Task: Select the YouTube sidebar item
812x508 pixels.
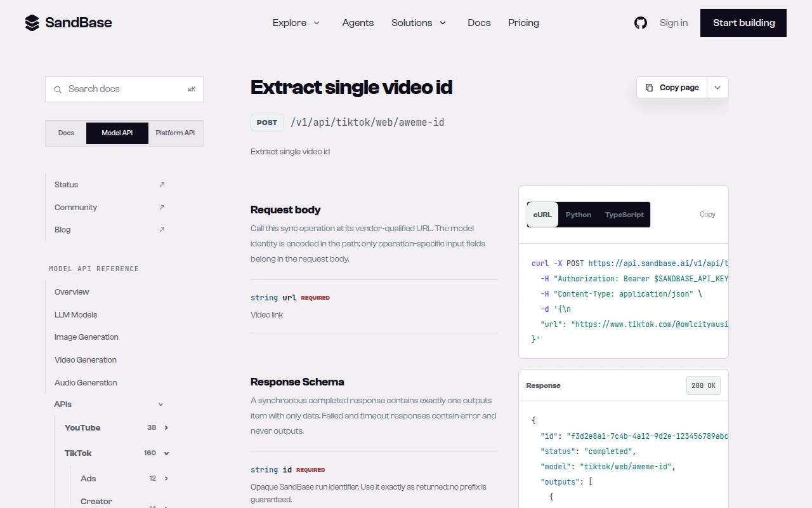Action: tap(82, 428)
